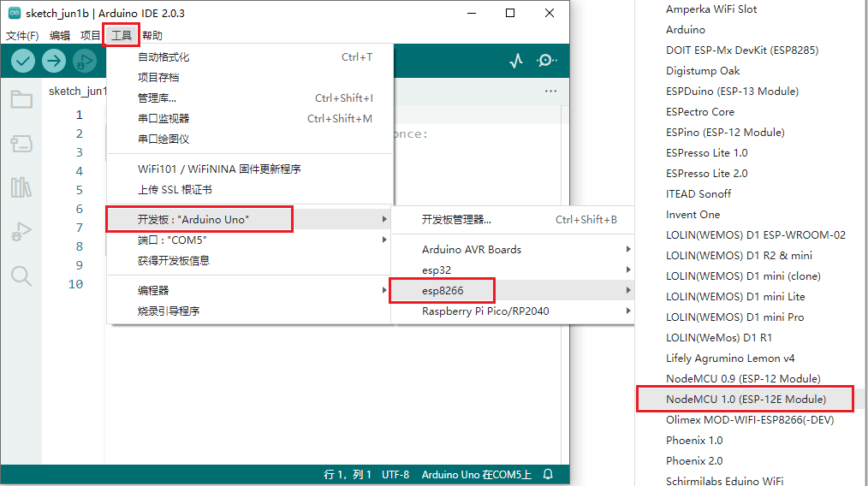The width and height of the screenshot is (868, 486).
Task: Expand the 端口: "COM5" submenu
Action: pos(249,240)
